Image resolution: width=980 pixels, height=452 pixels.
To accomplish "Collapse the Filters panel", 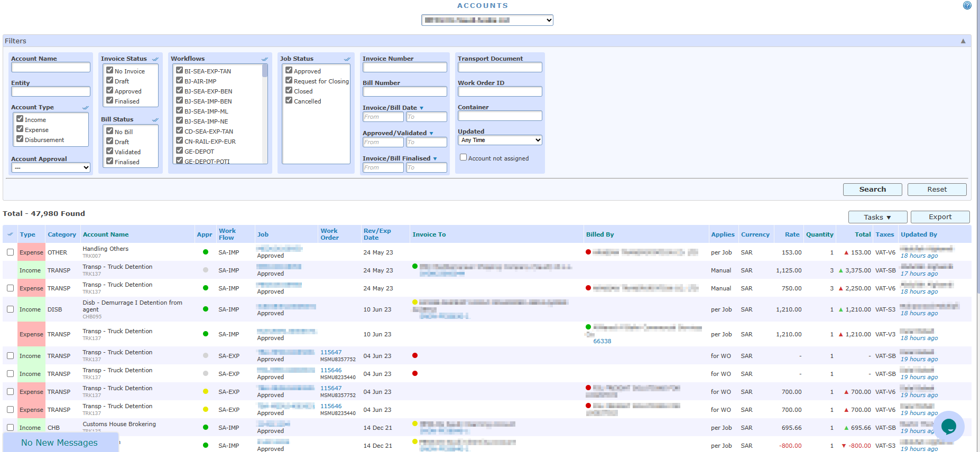I will point(963,41).
